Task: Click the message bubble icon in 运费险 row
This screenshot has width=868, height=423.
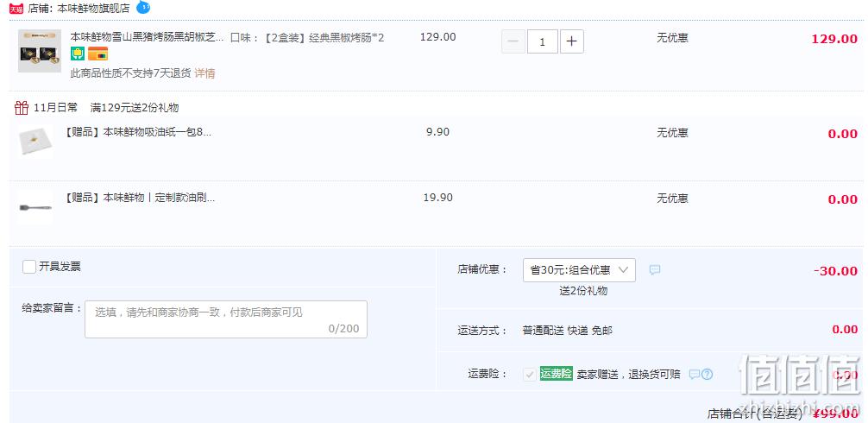Action: pyautogui.click(x=695, y=375)
